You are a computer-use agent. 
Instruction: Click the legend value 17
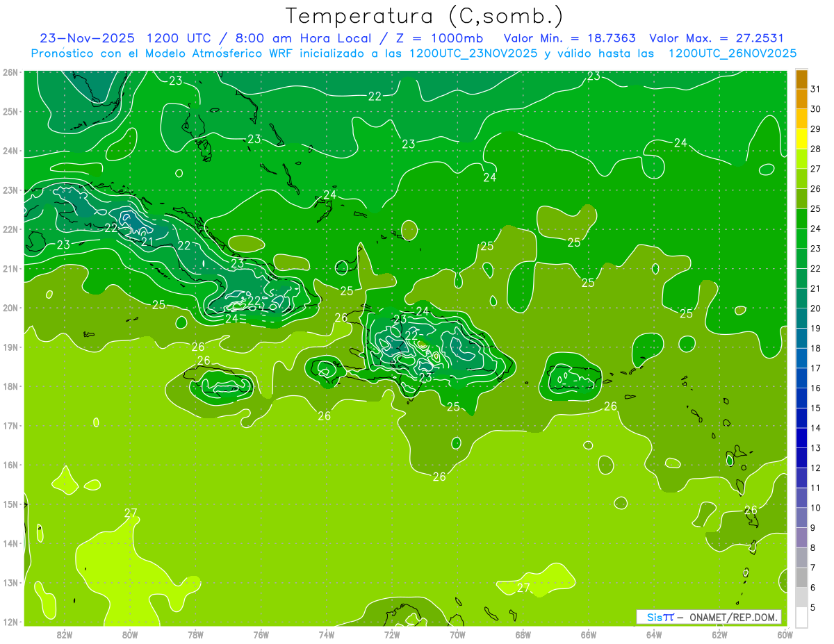click(x=815, y=368)
